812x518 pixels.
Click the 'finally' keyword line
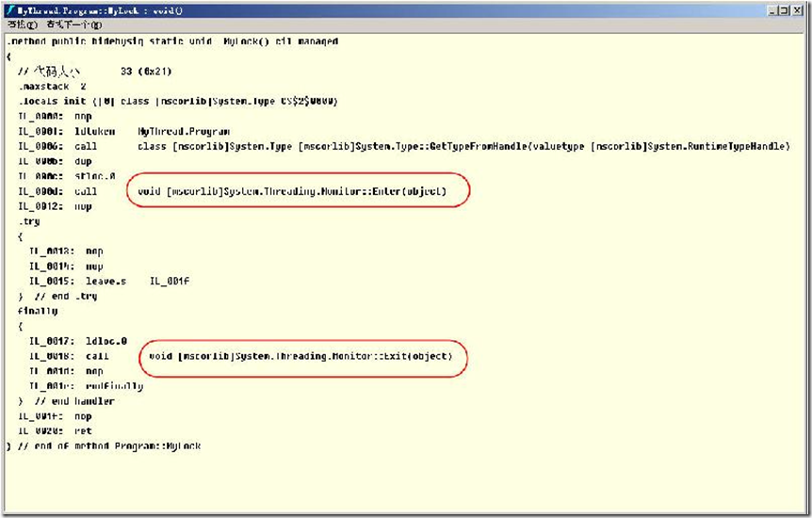(x=38, y=311)
